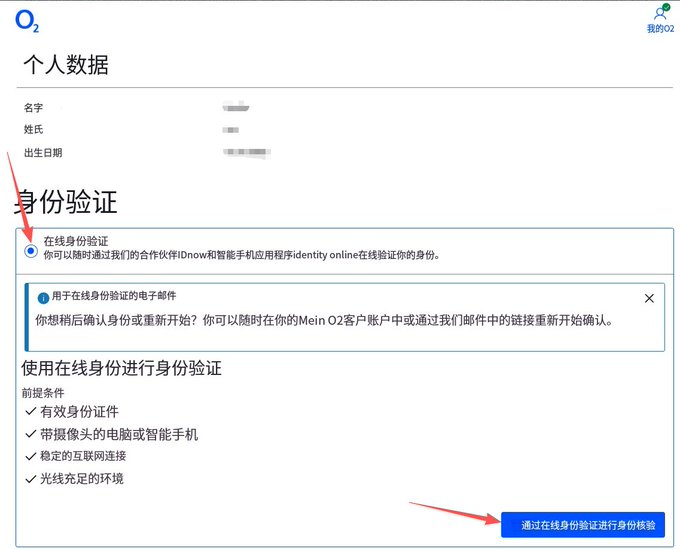Click the 使用在线身份进行身份验证 heading
The height and width of the screenshot is (549, 680).
pos(121,368)
